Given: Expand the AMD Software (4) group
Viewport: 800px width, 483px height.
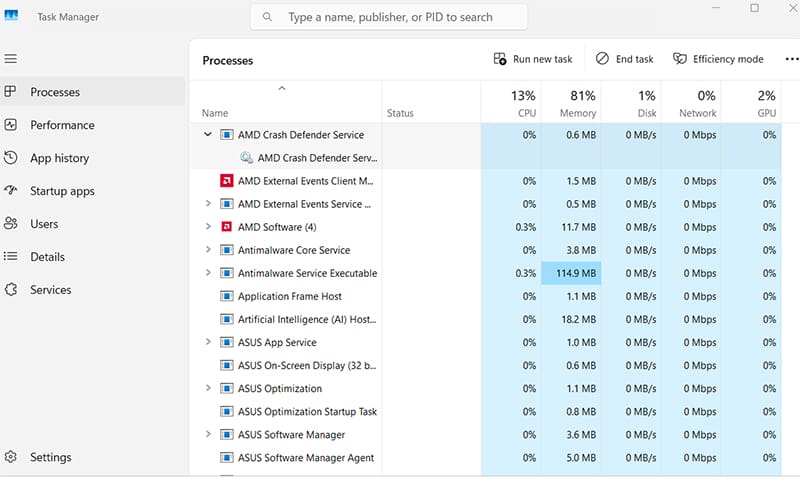Looking at the screenshot, I should [208, 227].
